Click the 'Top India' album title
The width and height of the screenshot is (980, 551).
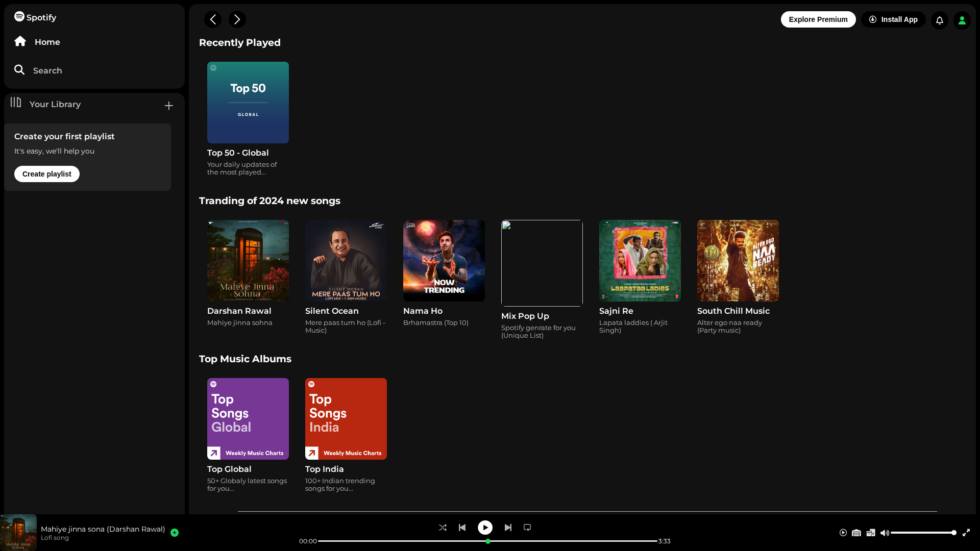pos(325,469)
